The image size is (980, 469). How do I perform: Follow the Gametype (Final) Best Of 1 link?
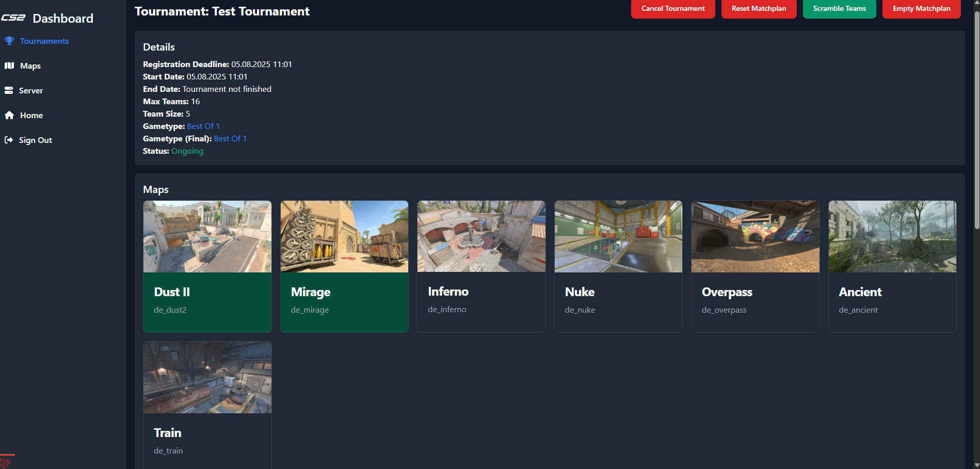coord(230,138)
